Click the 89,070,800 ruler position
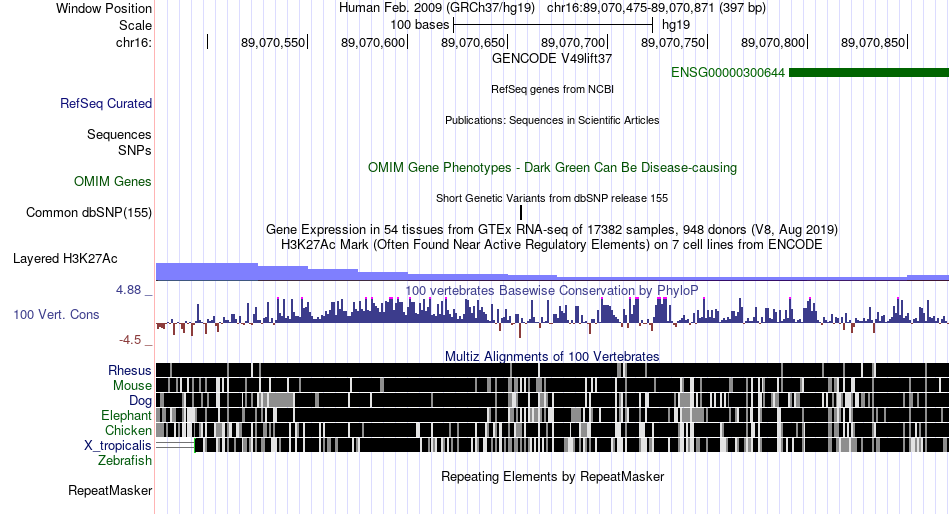Viewport: 950px width, 514px height. [x=773, y=42]
